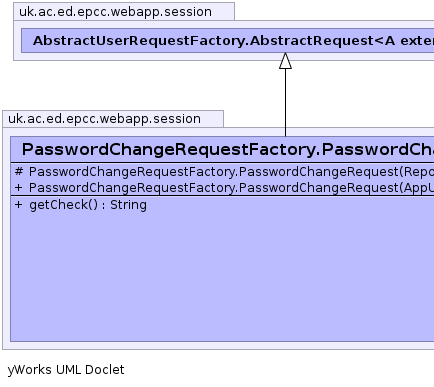This screenshot has width=434, height=387.
Task: Select the inheritance connector line between classes
Action: [285, 102]
